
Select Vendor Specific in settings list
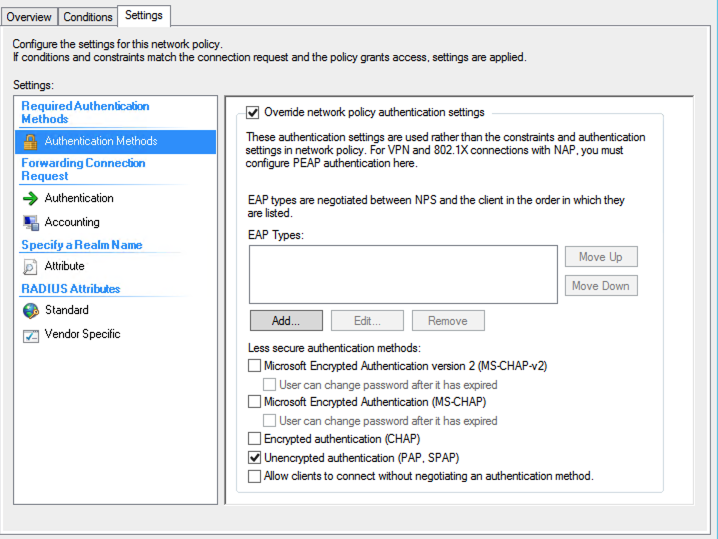[82, 334]
